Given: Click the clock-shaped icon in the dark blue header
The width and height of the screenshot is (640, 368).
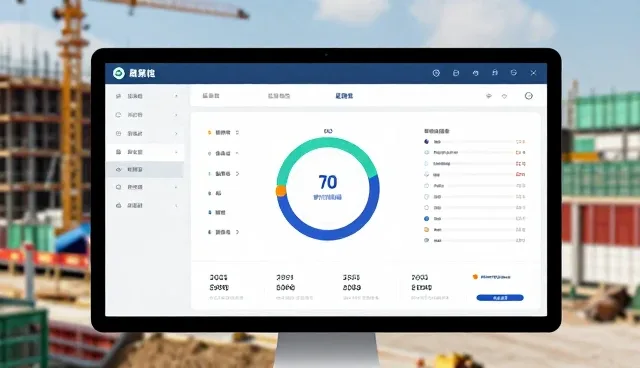Looking at the screenshot, I should 436,73.
